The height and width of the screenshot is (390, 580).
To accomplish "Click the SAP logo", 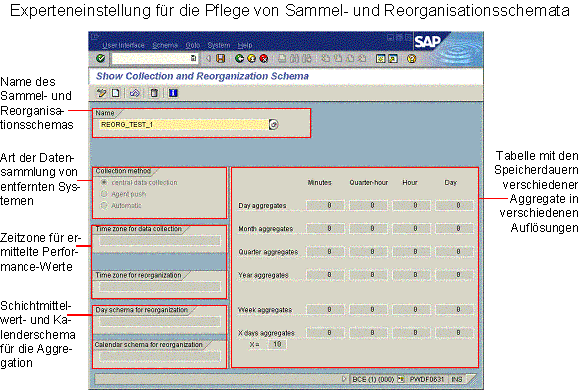I will (x=428, y=41).
